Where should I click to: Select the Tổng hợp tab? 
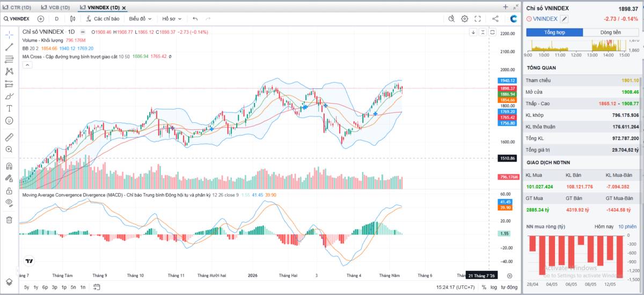pos(554,32)
